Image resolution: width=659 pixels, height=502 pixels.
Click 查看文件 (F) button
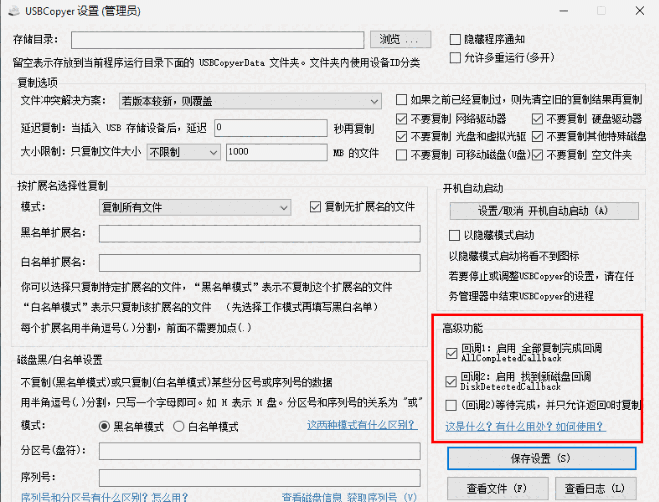click(498, 489)
